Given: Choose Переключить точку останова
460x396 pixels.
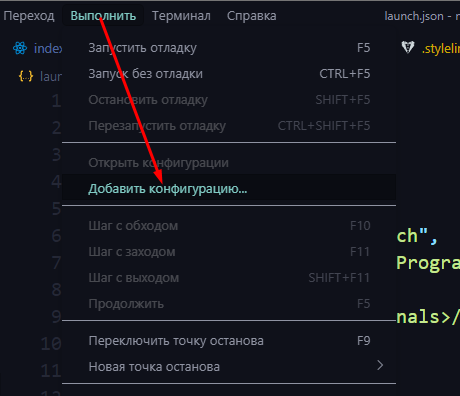Looking at the screenshot, I should [x=229, y=341].
